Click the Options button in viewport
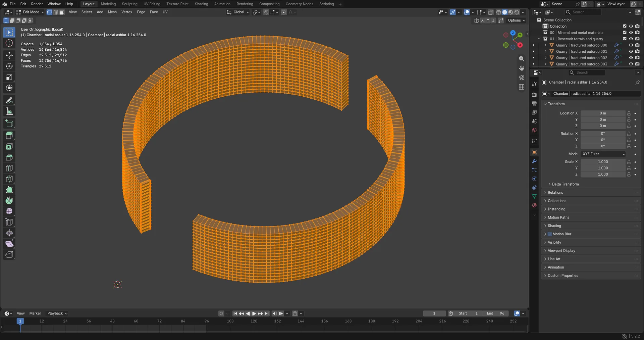The width and height of the screenshot is (644, 340). 517,20
